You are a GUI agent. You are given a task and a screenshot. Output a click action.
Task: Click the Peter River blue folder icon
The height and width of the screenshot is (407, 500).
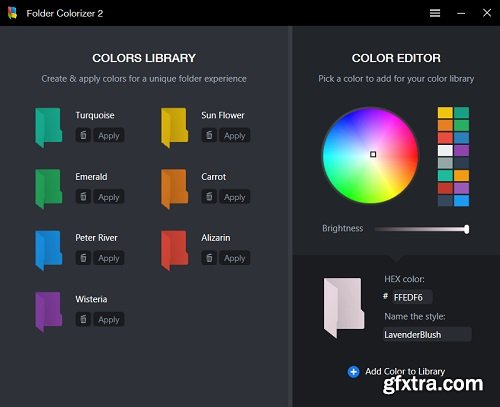pyautogui.click(x=49, y=250)
